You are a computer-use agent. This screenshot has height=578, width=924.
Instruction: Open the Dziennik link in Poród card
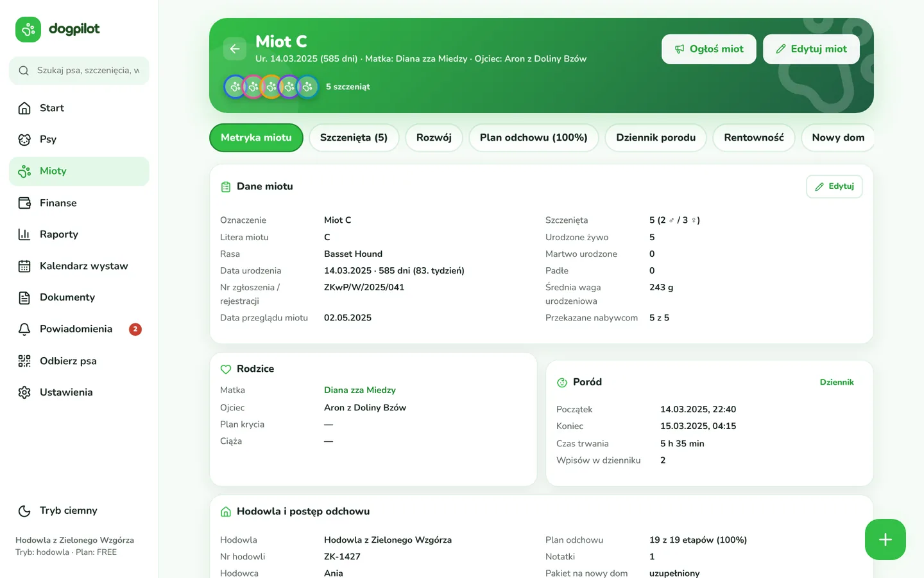tap(837, 382)
